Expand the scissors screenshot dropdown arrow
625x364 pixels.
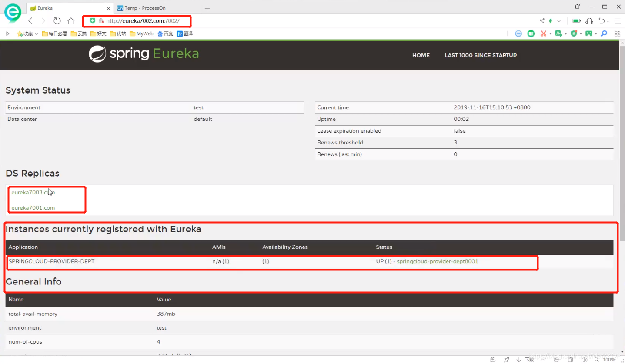550,34
